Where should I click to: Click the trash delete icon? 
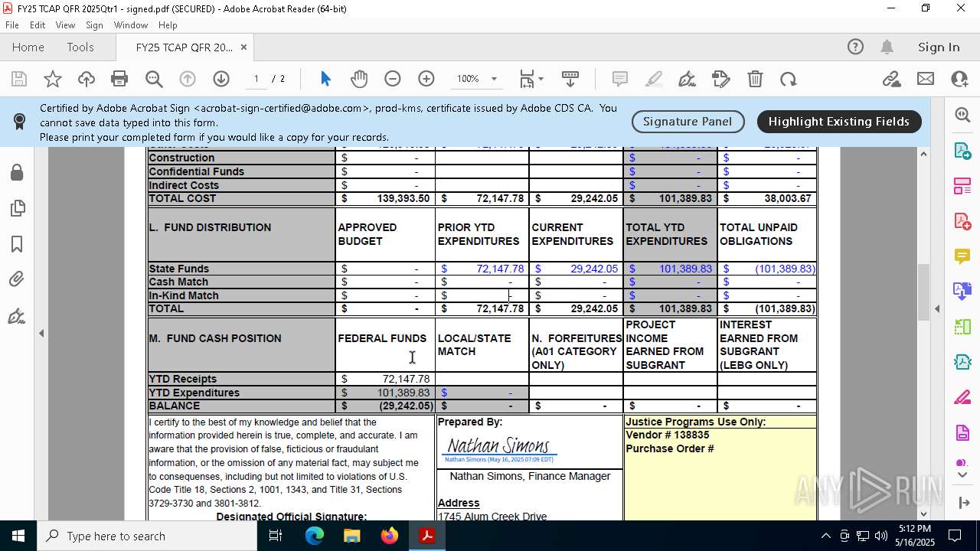coord(755,79)
